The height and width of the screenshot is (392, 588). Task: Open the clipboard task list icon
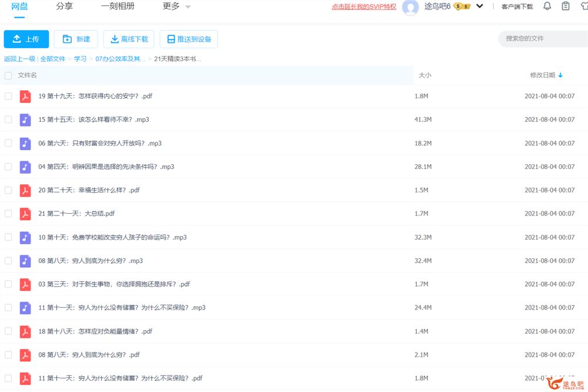coord(566,6)
